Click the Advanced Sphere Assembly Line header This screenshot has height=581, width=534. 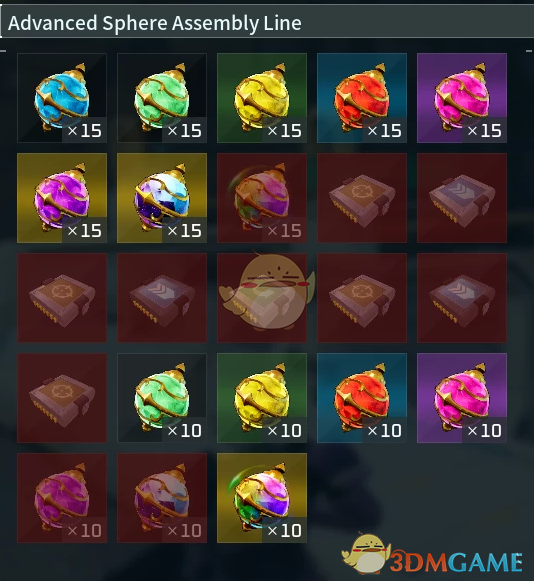pos(155,23)
